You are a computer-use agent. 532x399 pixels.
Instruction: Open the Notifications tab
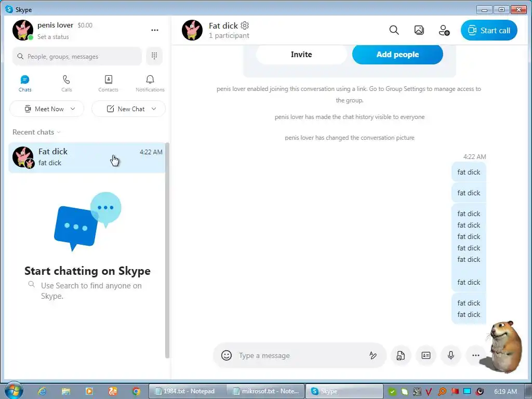pyautogui.click(x=150, y=84)
